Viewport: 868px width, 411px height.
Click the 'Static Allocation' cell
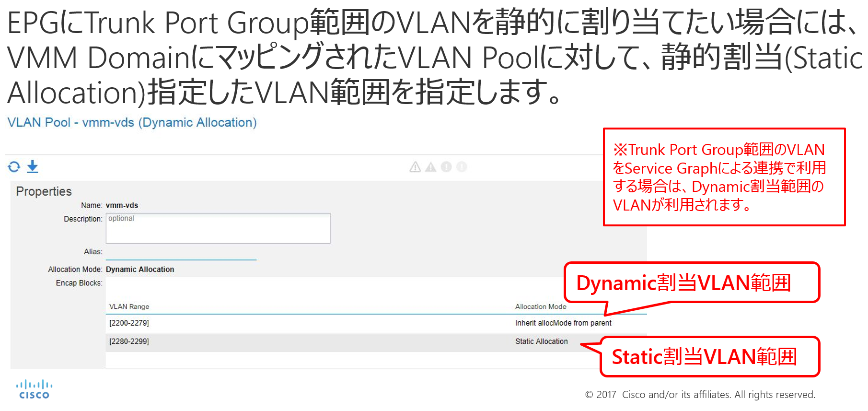click(x=541, y=341)
